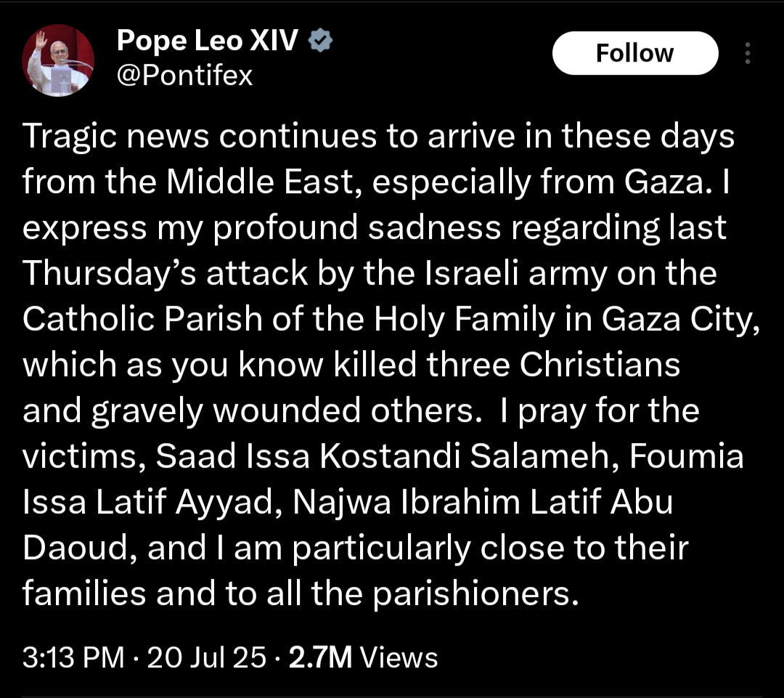Click the word Views in the footer
The image size is (784, 698).
(x=399, y=657)
